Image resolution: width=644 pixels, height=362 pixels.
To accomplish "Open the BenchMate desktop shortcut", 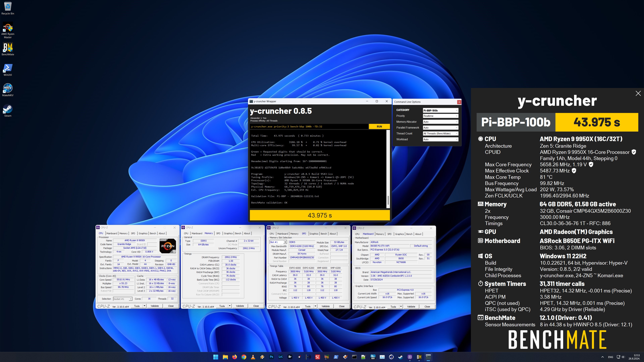I will [x=8, y=49].
